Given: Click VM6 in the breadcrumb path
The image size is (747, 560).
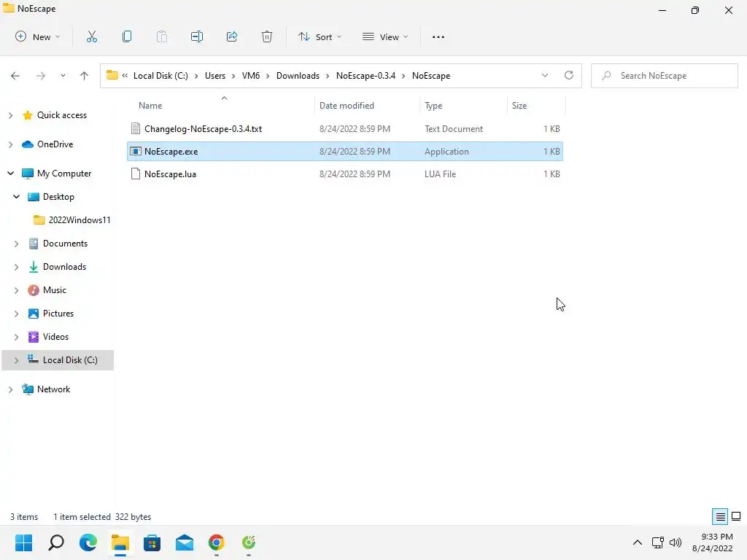Looking at the screenshot, I should point(251,76).
